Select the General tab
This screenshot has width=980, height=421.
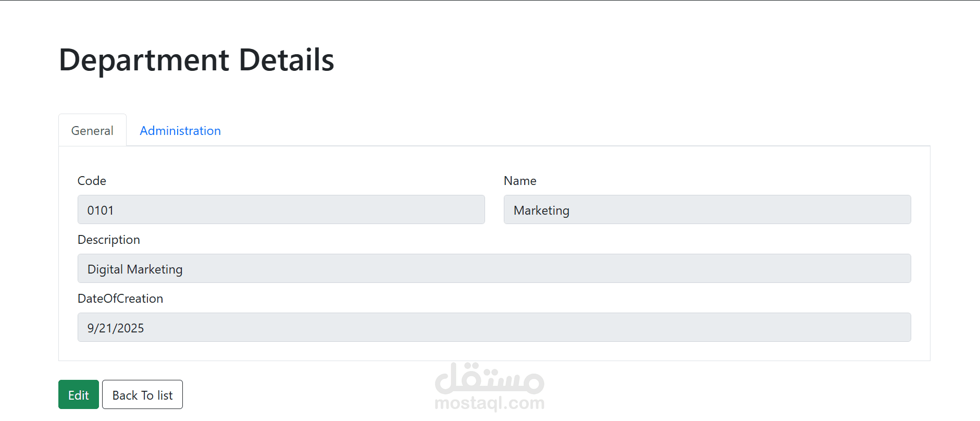pos(92,131)
